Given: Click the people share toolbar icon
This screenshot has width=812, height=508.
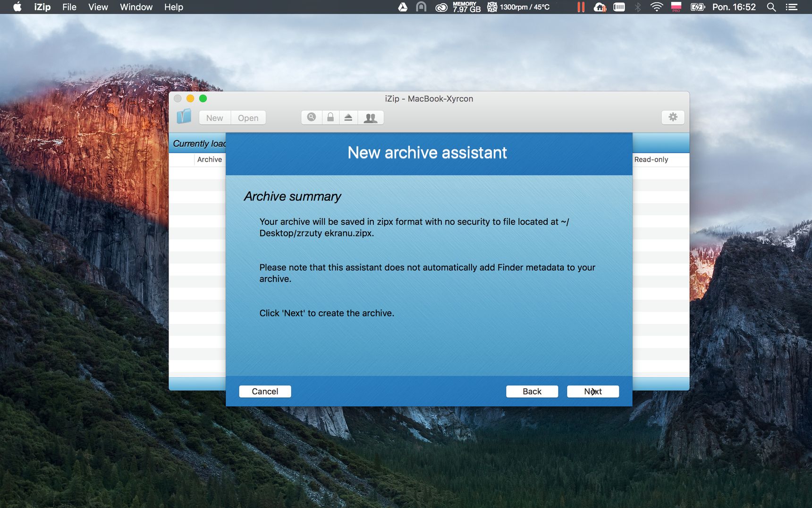Looking at the screenshot, I should 371,117.
